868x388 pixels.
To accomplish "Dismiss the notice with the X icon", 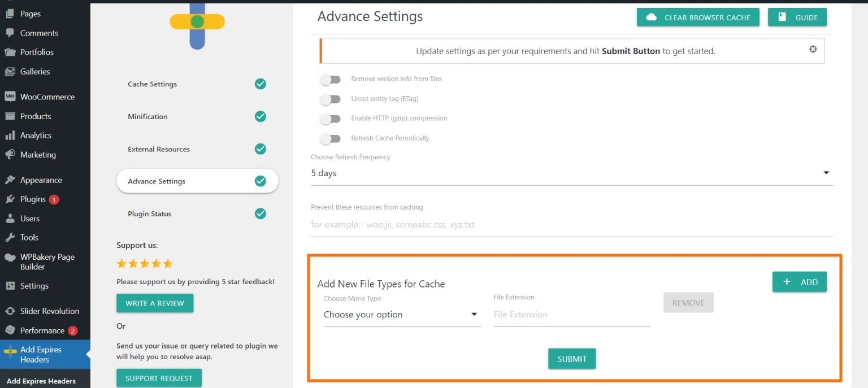I will tap(813, 49).
